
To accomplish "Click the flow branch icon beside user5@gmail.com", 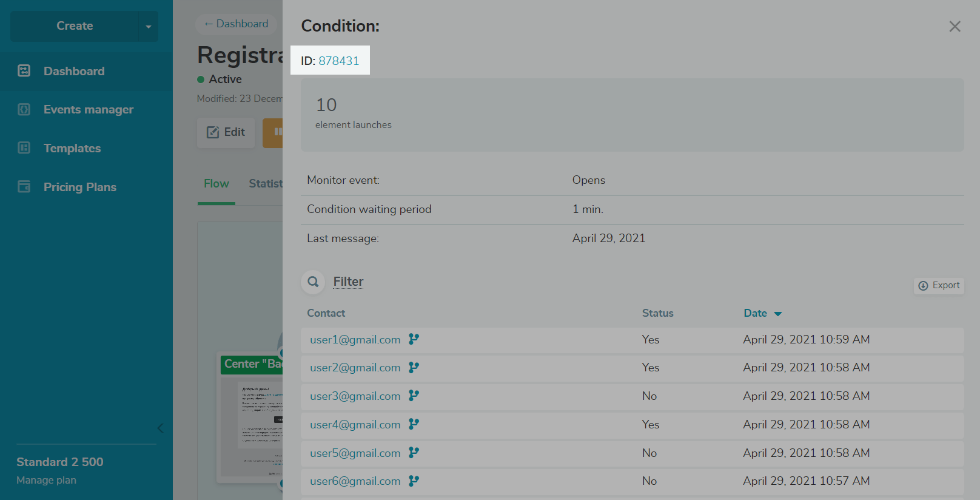I will (414, 453).
